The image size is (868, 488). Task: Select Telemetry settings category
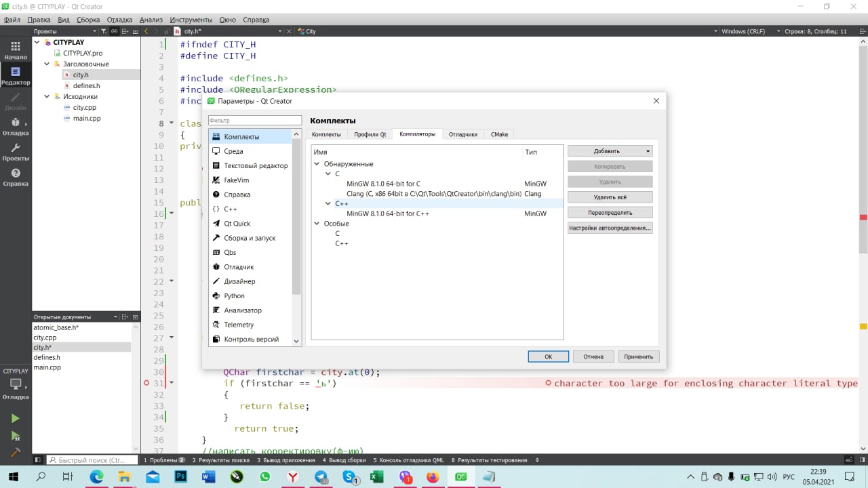(251, 325)
